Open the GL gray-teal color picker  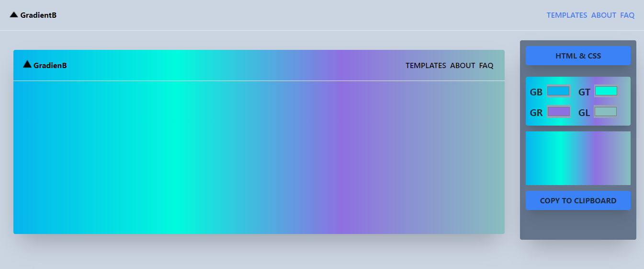[x=606, y=112]
